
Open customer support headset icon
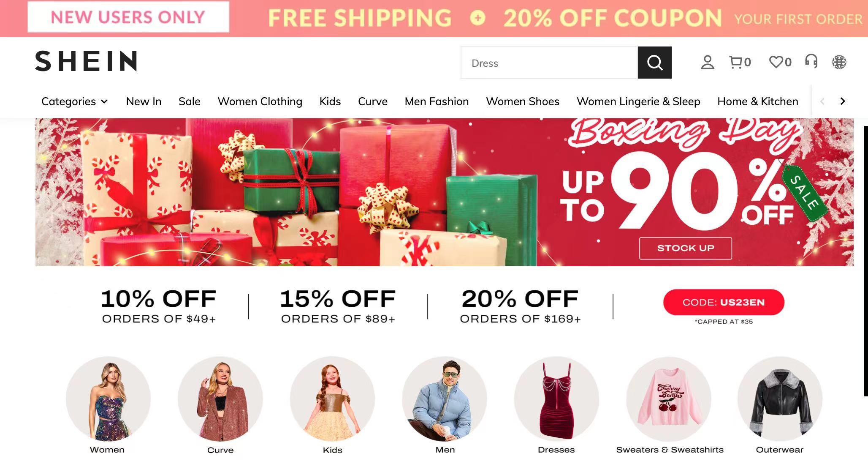tap(811, 62)
